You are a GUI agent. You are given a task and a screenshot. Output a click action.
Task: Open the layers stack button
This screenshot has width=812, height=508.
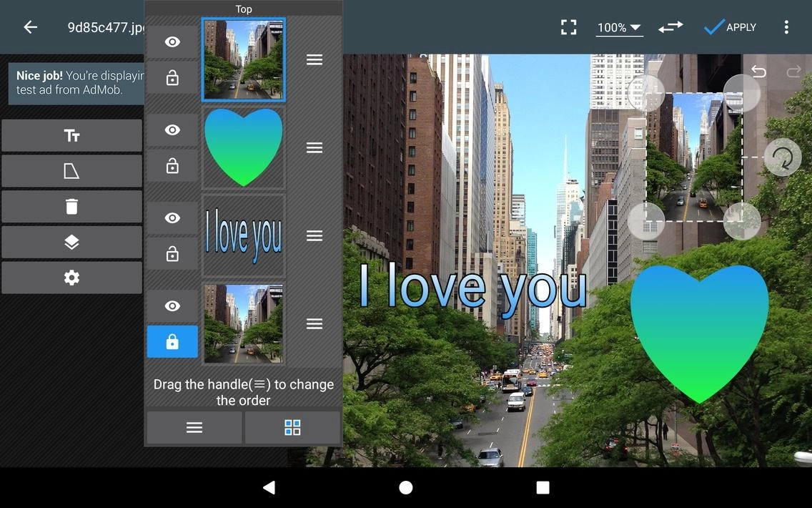[71, 242]
